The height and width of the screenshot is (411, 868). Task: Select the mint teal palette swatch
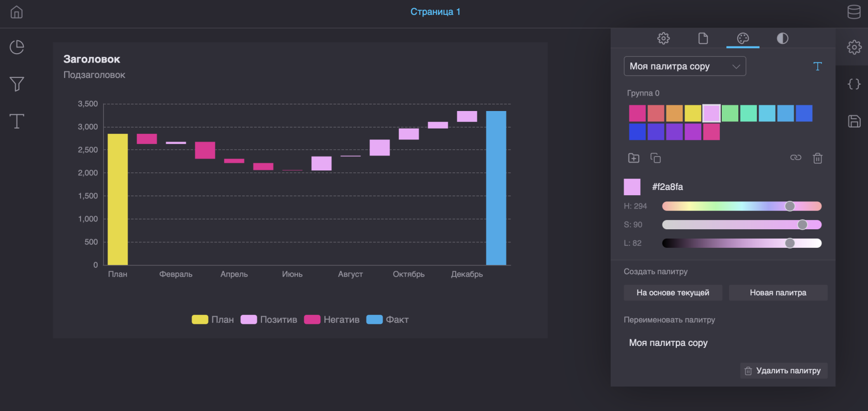749,113
